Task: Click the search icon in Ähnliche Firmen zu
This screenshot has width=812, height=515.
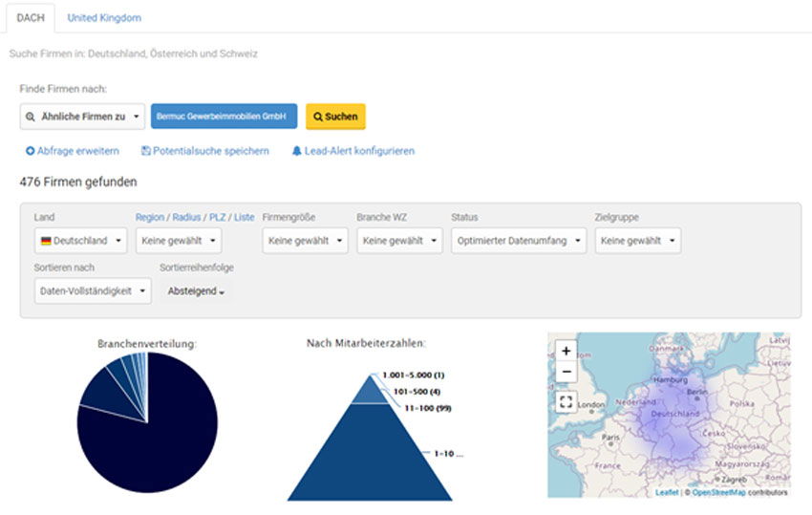Action: coord(31,118)
